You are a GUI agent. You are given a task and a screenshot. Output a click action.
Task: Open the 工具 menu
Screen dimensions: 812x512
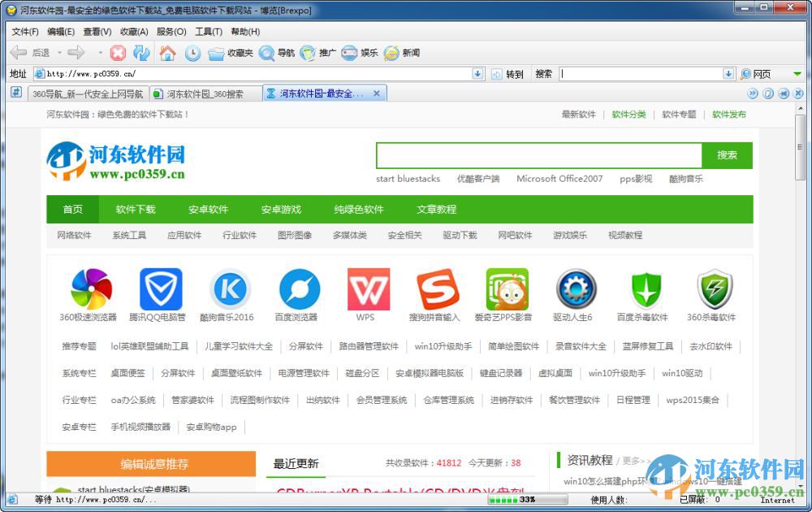[x=209, y=32]
